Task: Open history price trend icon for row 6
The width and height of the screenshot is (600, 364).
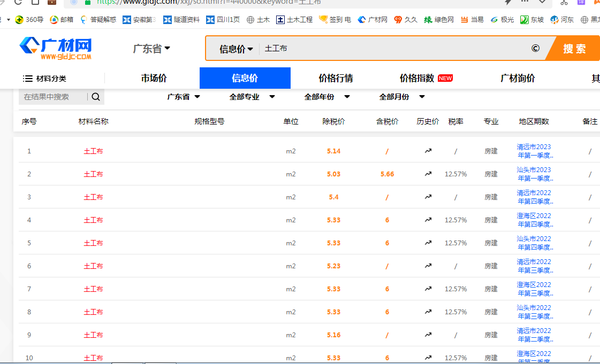Action: (428, 266)
